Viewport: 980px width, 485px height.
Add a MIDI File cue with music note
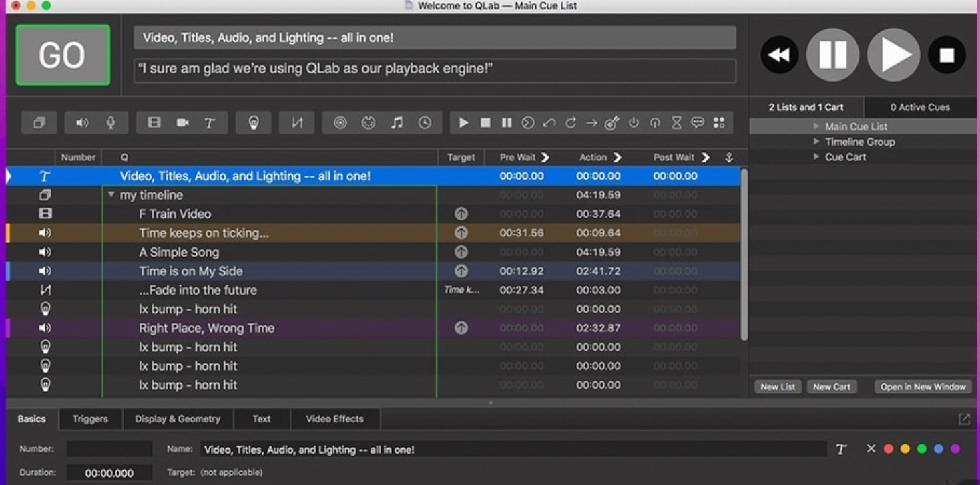pos(397,123)
